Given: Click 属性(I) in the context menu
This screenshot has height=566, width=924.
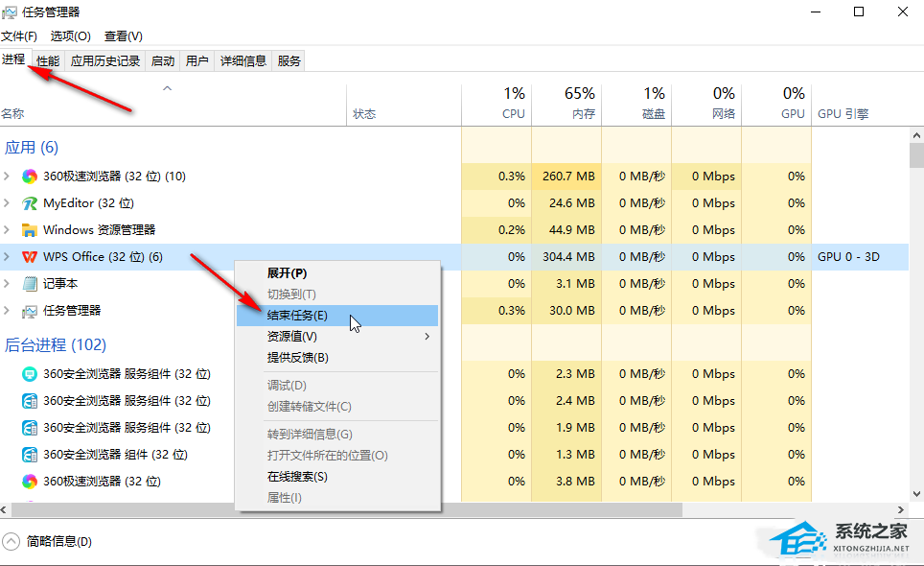Looking at the screenshot, I should click(337, 498).
